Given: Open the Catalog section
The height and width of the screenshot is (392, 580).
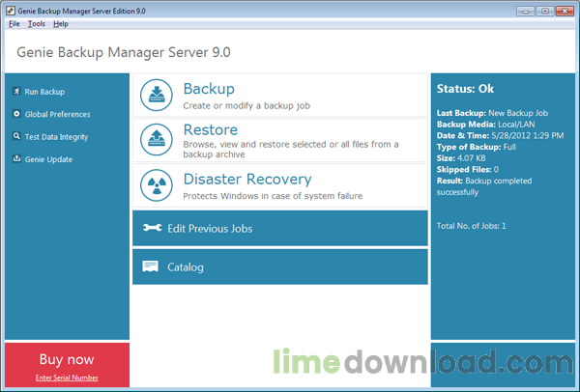Looking at the screenshot, I should coord(280,266).
